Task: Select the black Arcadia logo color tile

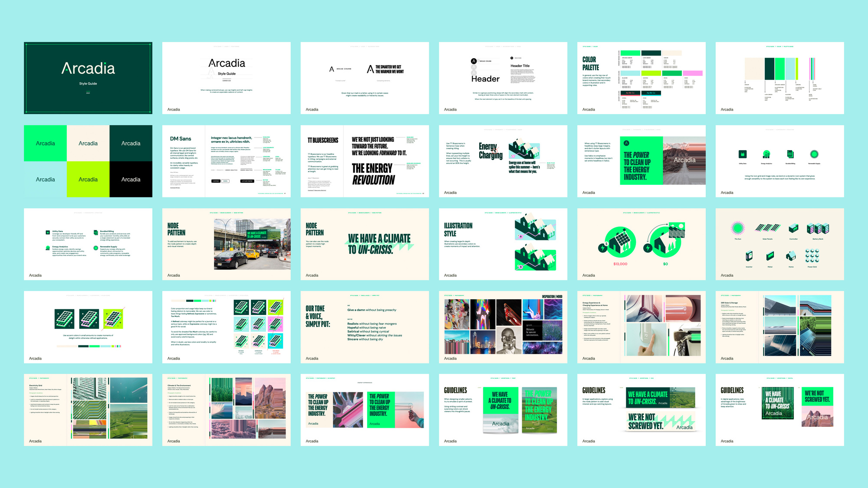Action: click(x=131, y=179)
